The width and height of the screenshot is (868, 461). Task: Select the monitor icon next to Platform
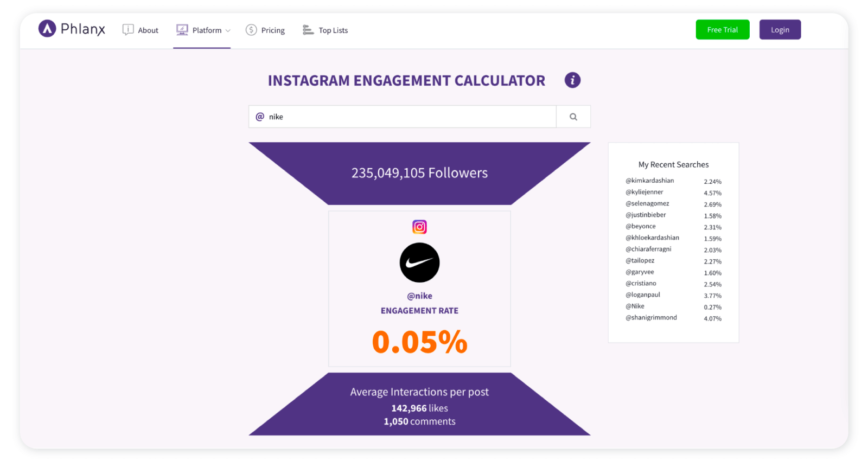181,30
